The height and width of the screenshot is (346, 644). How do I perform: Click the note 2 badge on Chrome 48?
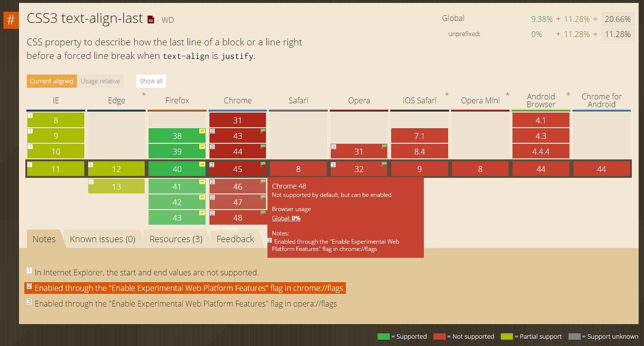click(x=212, y=213)
